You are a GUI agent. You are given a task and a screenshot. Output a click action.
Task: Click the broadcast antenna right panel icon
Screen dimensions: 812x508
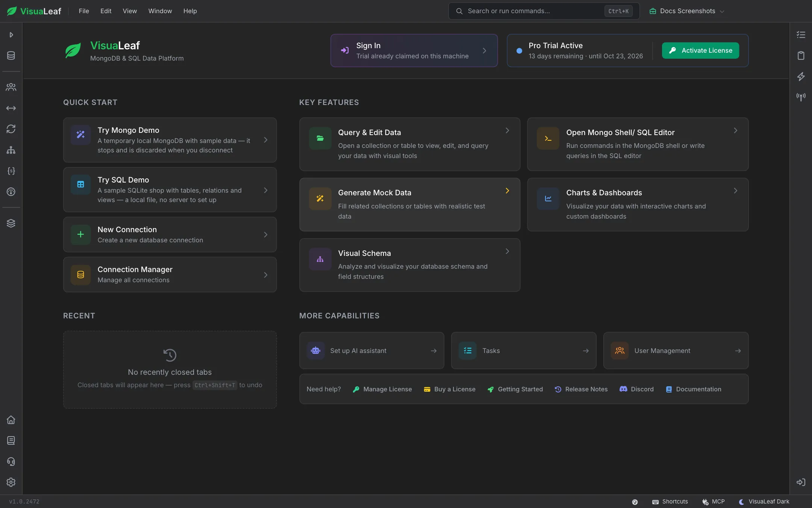(x=801, y=97)
